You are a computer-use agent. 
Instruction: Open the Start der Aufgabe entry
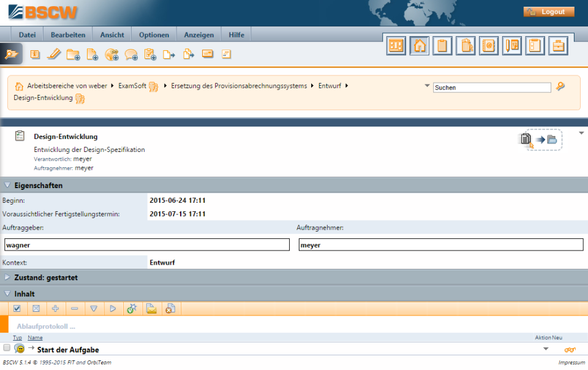click(68, 350)
